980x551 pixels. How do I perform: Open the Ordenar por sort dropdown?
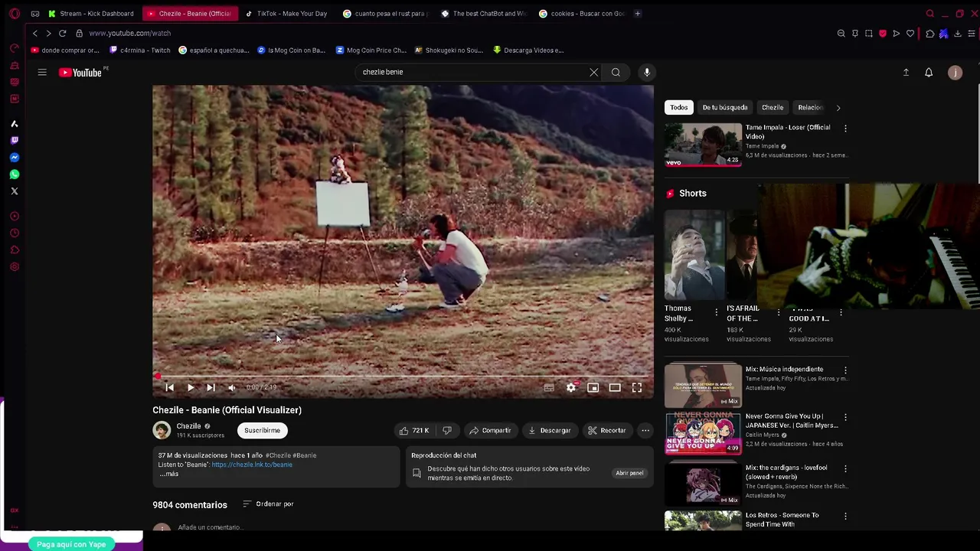click(268, 504)
